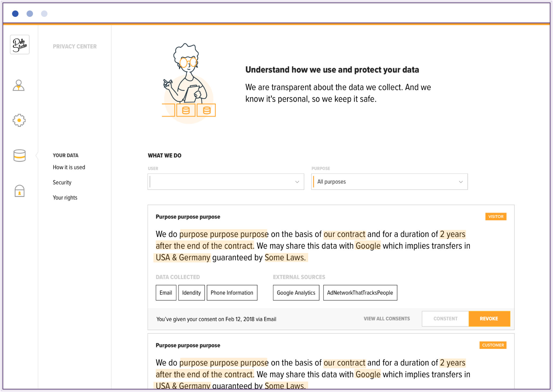This screenshot has height=392, width=553.
Task: Navigate to How it is used section
Action: tap(69, 167)
